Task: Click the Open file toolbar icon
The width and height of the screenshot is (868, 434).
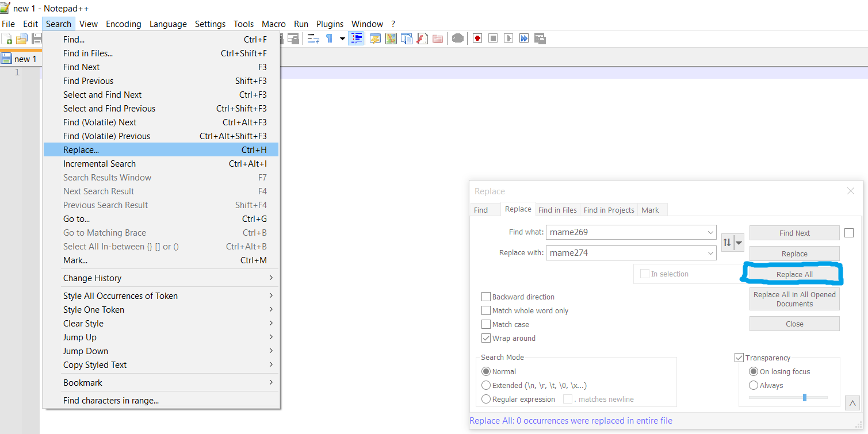Action: tap(22, 39)
